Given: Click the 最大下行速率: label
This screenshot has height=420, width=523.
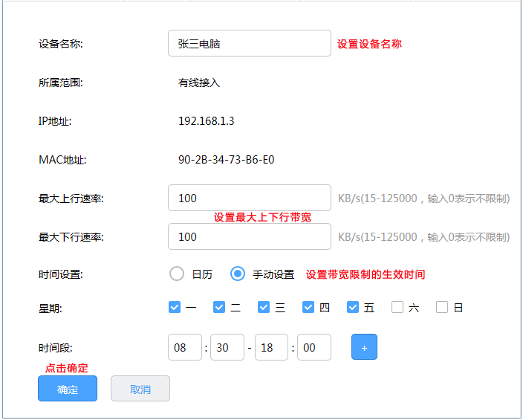Looking at the screenshot, I should (71, 237).
